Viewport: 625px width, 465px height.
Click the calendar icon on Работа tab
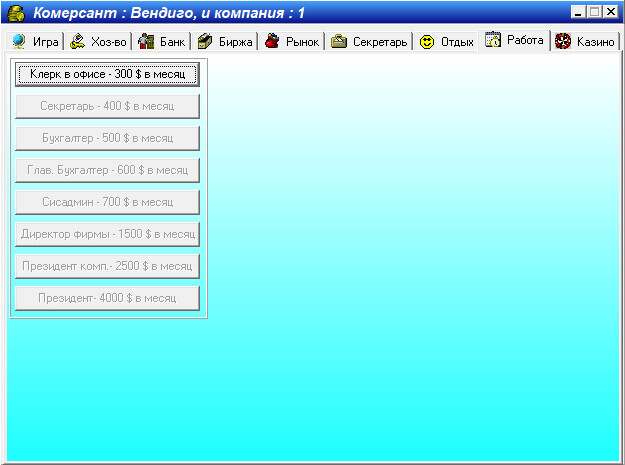(493, 39)
